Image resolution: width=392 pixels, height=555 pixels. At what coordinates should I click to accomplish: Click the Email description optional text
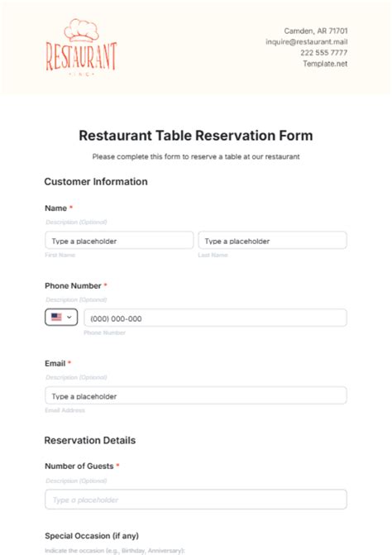click(x=76, y=377)
